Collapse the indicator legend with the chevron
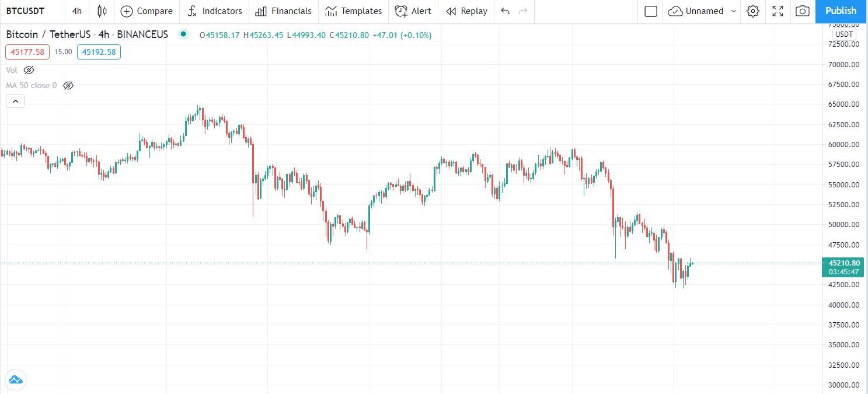This screenshot has width=868, height=394. 15,102
